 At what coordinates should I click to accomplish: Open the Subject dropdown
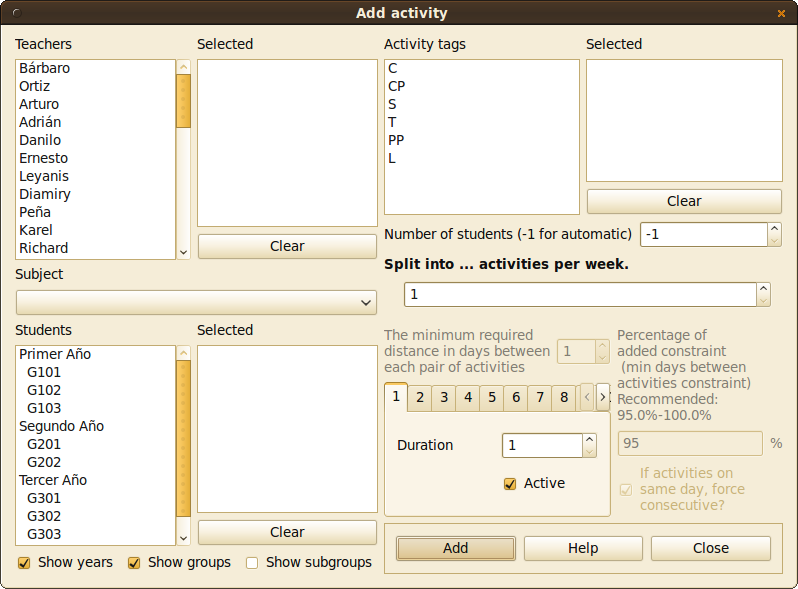click(196, 302)
